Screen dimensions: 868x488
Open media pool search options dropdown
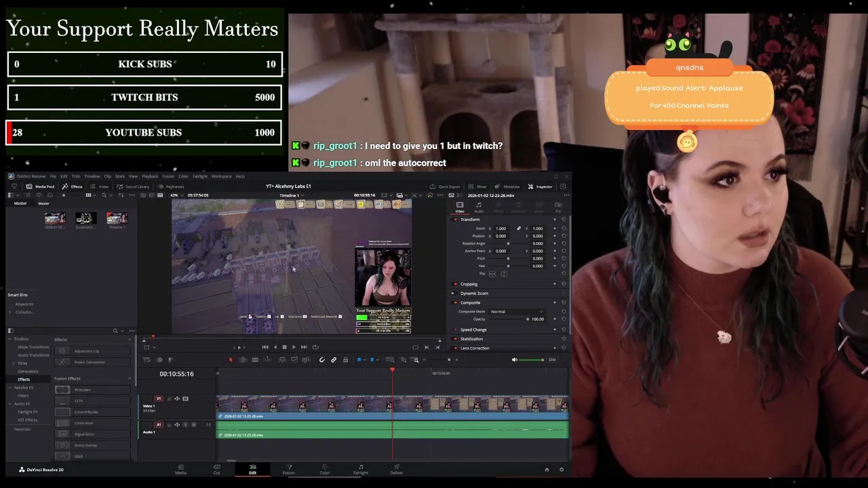111,195
